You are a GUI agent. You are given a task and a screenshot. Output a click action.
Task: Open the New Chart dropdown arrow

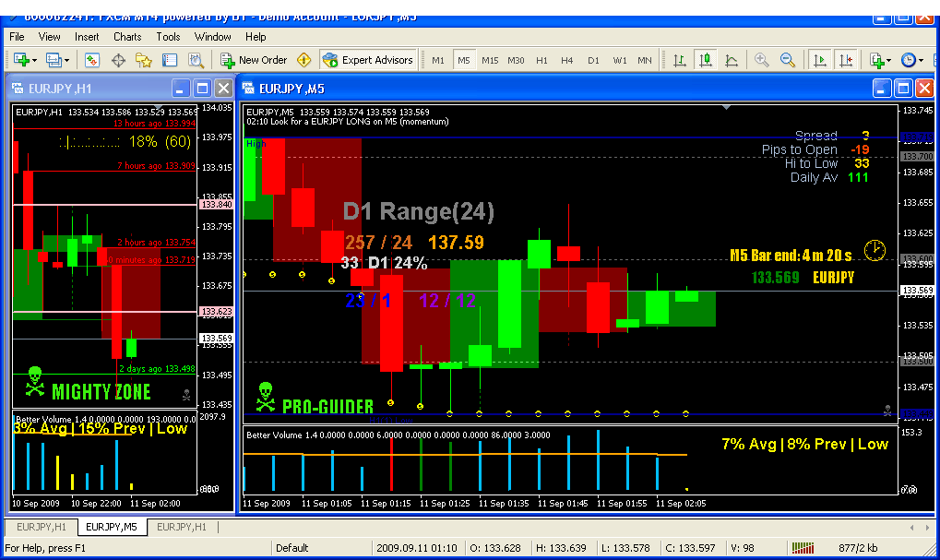34,61
